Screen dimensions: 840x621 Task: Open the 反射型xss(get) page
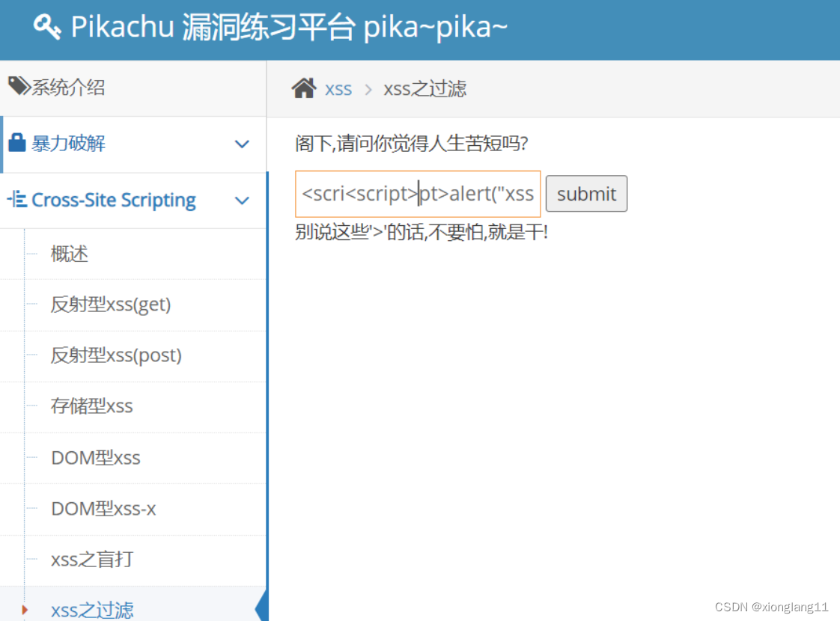coord(111,305)
